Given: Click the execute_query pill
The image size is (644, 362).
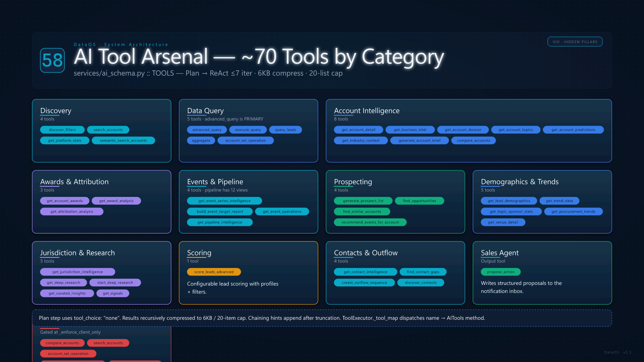Looking at the screenshot, I should coord(248,130).
